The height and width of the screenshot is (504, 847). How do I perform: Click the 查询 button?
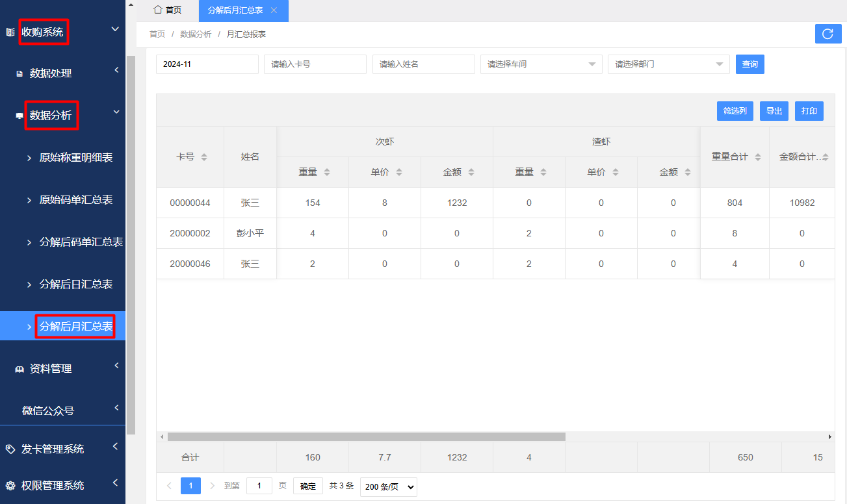pos(750,64)
